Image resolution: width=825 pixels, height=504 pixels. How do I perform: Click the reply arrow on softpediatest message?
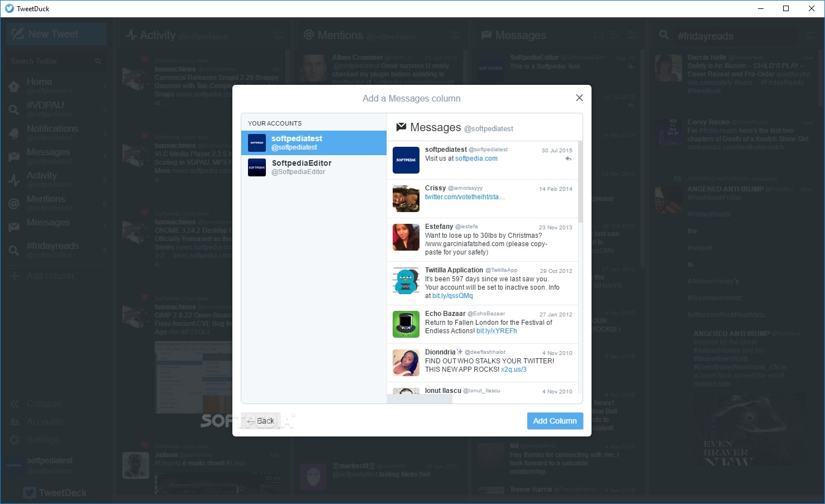tap(568, 159)
